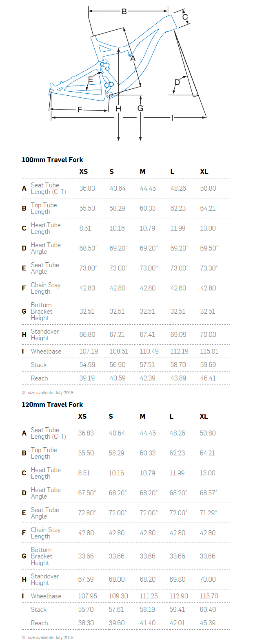Click Seat Tube Length (C-T) in 100mm table

(48, 188)
